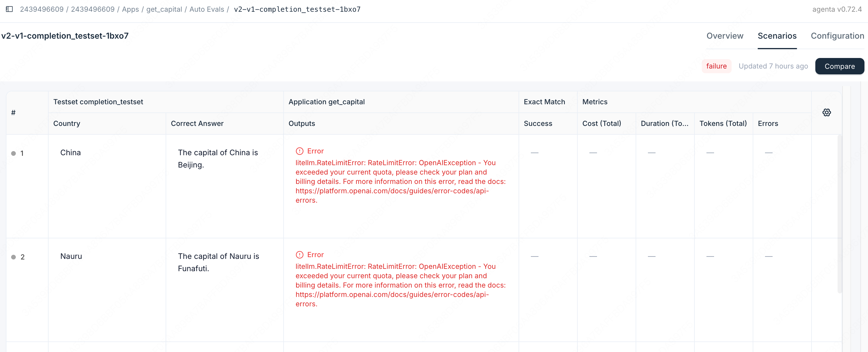
Task: Click the first 2439496609 breadcrumb
Action: (42, 9)
